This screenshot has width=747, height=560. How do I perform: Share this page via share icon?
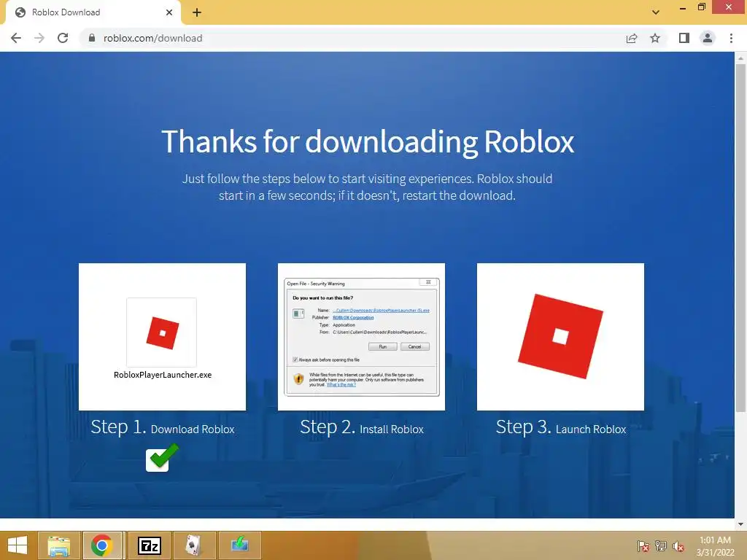coord(632,38)
